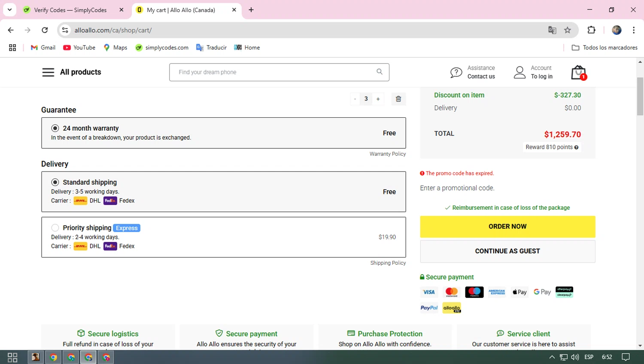Click the Reward points help icon
Image resolution: width=644 pixels, height=364 pixels.
576,147
